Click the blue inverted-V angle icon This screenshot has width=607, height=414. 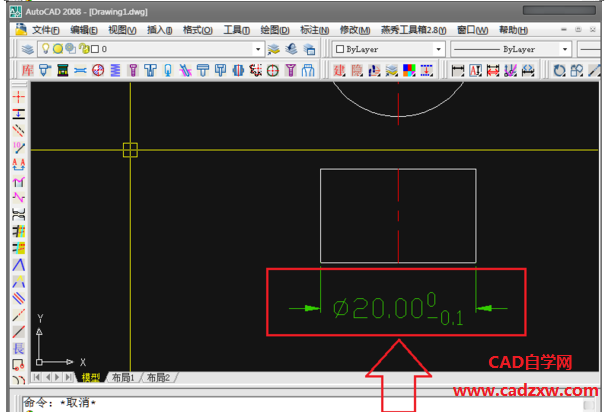[x=19, y=265]
